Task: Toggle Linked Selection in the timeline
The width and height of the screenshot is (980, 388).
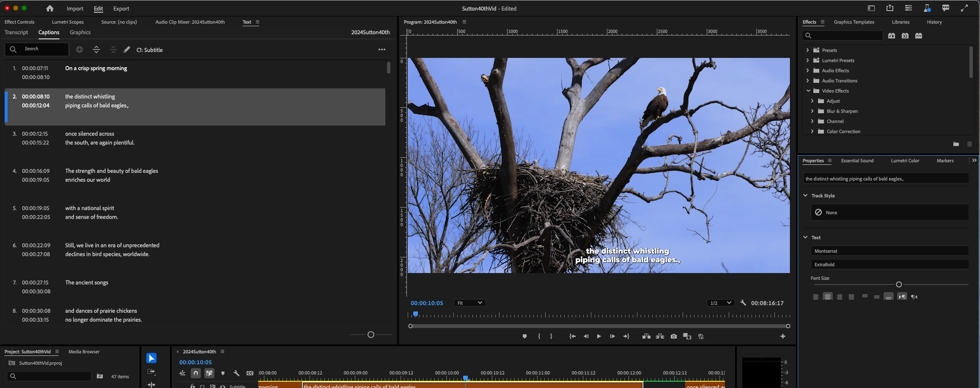Action: [209, 373]
